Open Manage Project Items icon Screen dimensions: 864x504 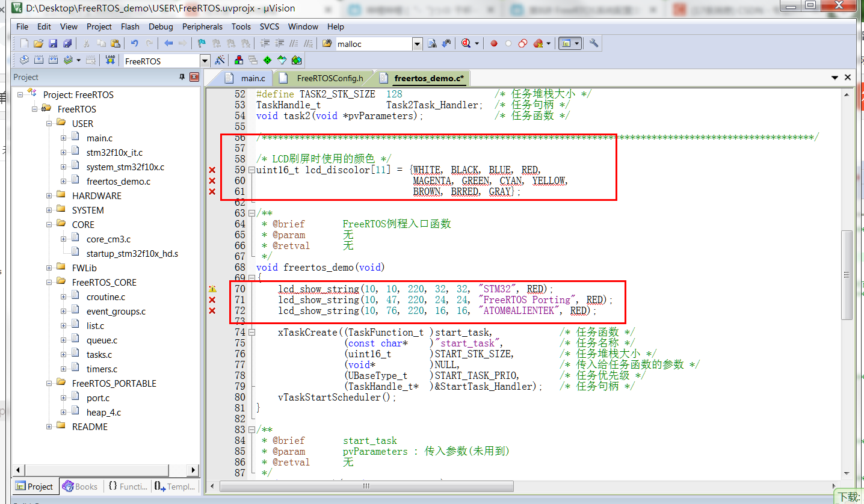click(x=239, y=60)
